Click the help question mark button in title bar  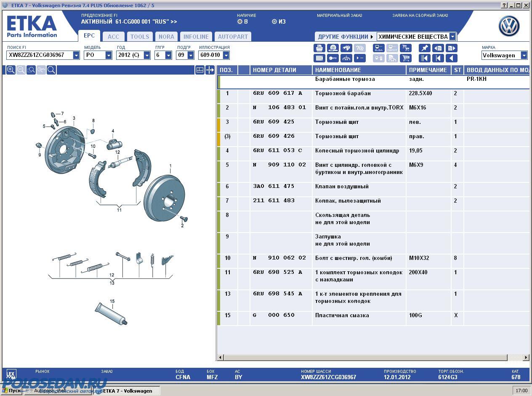[504, 5]
